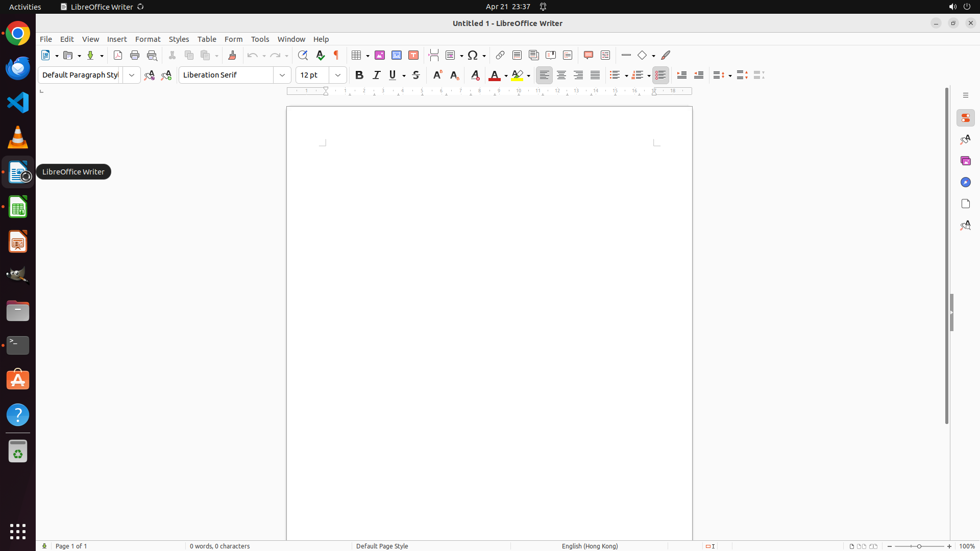This screenshot has width=980, height=551.
Task: Click the English (Hong Kong) language status
Action: tap(590, 546)
